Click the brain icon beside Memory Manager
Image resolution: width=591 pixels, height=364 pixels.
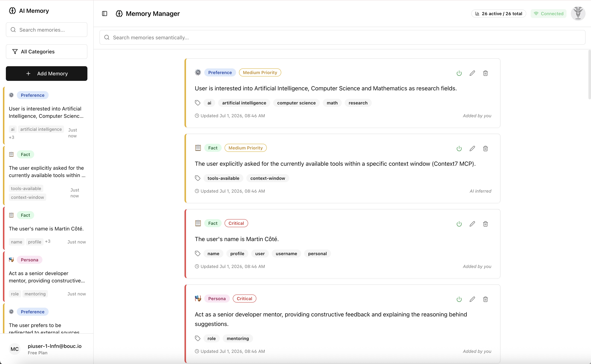(x=119, y=14)
